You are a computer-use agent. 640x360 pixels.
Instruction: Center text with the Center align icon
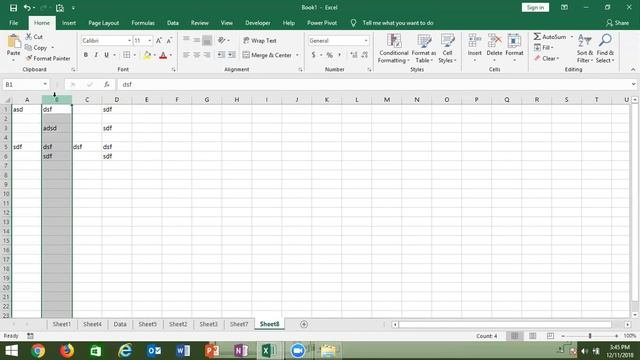[x=197, y=55]
